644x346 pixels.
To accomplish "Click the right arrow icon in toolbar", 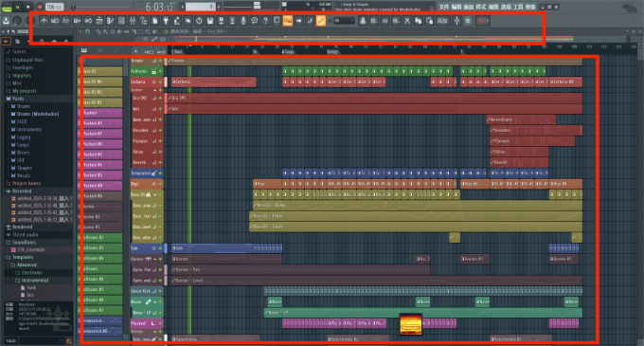I will click(298, 21).
